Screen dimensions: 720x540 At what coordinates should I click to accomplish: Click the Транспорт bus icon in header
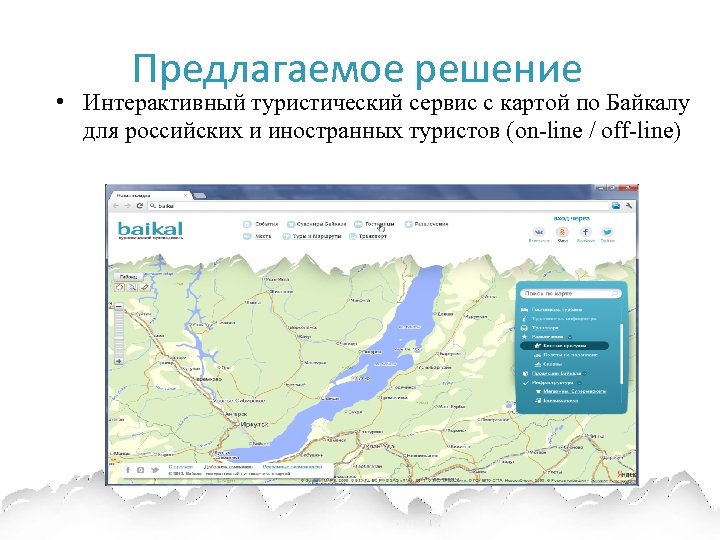[x=353, y=236]
